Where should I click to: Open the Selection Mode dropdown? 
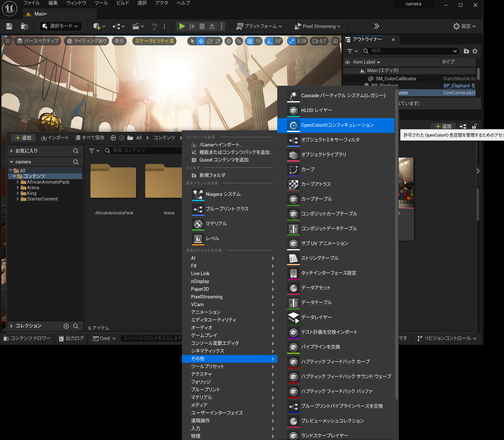click(60, 26)
